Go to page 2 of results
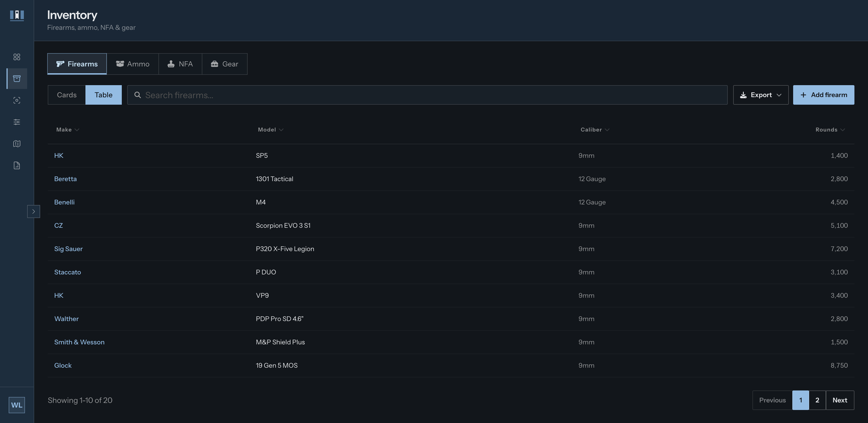868x423 pixels. pyautogui.click(x=817, y=400)
